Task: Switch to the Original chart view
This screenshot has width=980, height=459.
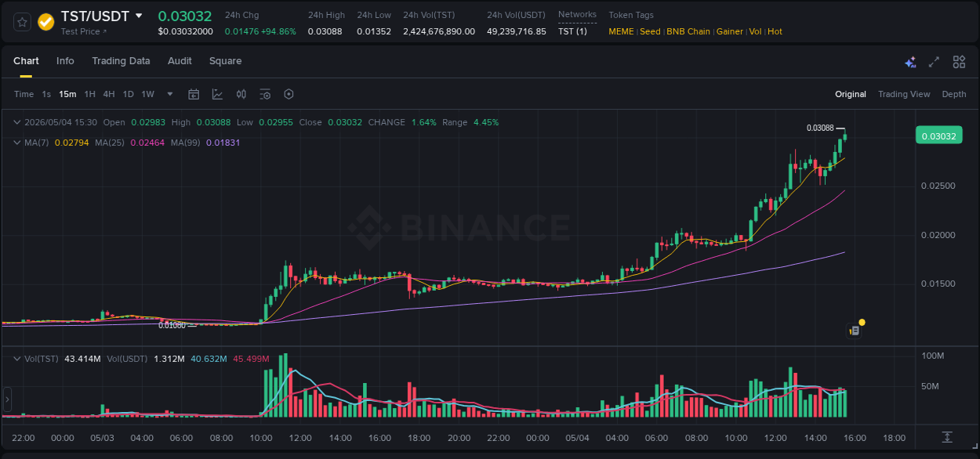Action: 851,94
